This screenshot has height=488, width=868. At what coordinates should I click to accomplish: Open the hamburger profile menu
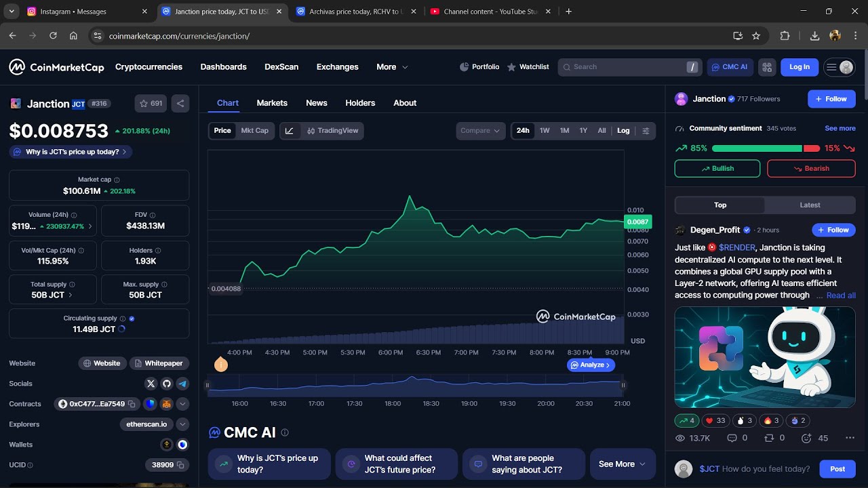click(x=839, y=67)
